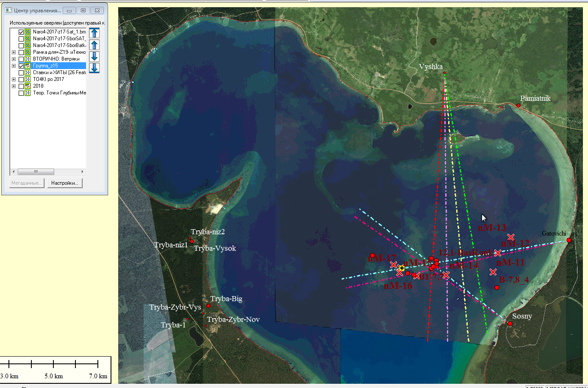The image size is (588, 388).
Task: Click the vector icon beside Группа_z15
Action: point(28,66)
